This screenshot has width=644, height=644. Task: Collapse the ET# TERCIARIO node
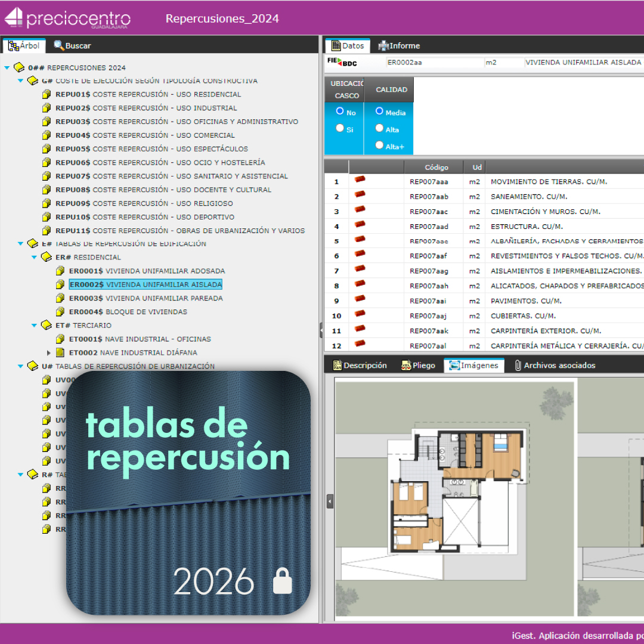tap(34, 326)
